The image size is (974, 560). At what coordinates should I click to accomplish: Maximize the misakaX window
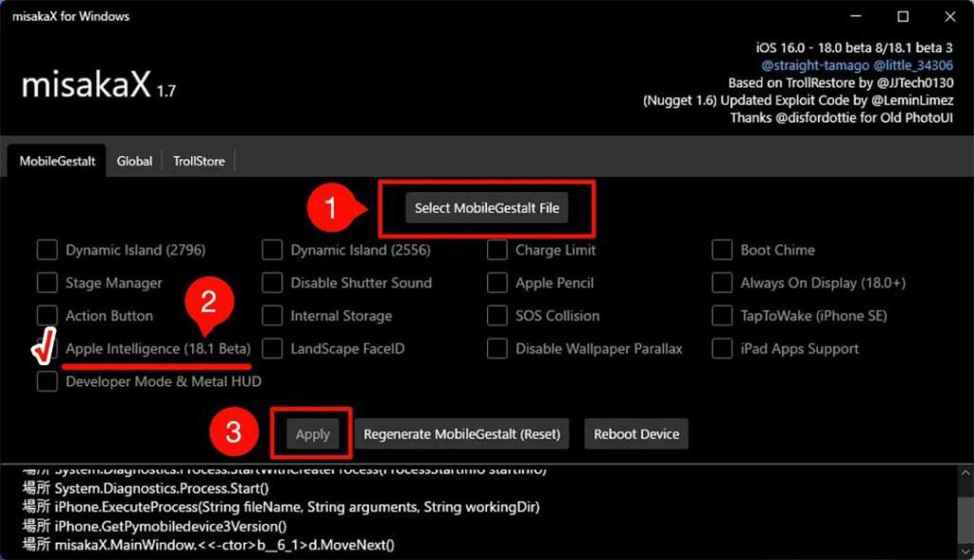[x=903, y=16]
